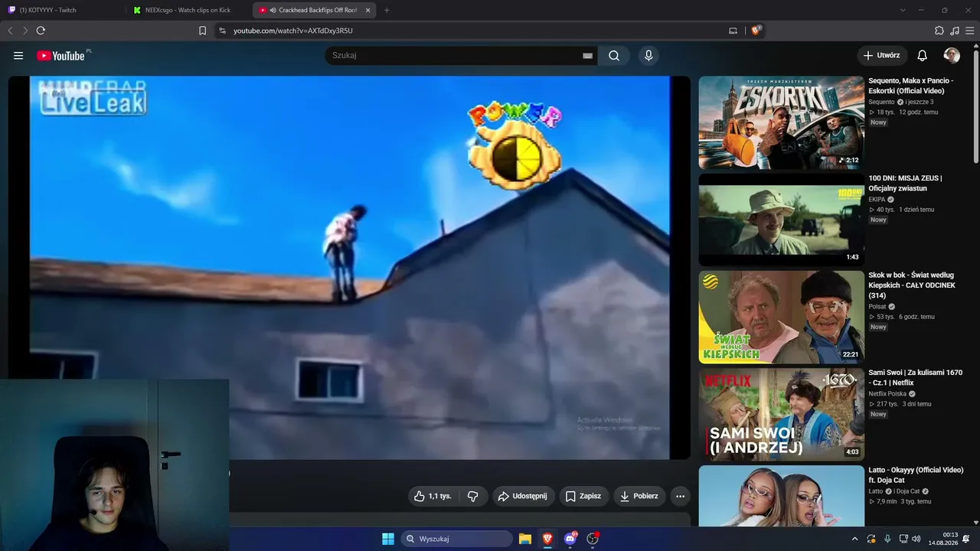This screenshot has height=551, width=980.
Task: Show hidden system tray icons
Action: click(854, 539)
